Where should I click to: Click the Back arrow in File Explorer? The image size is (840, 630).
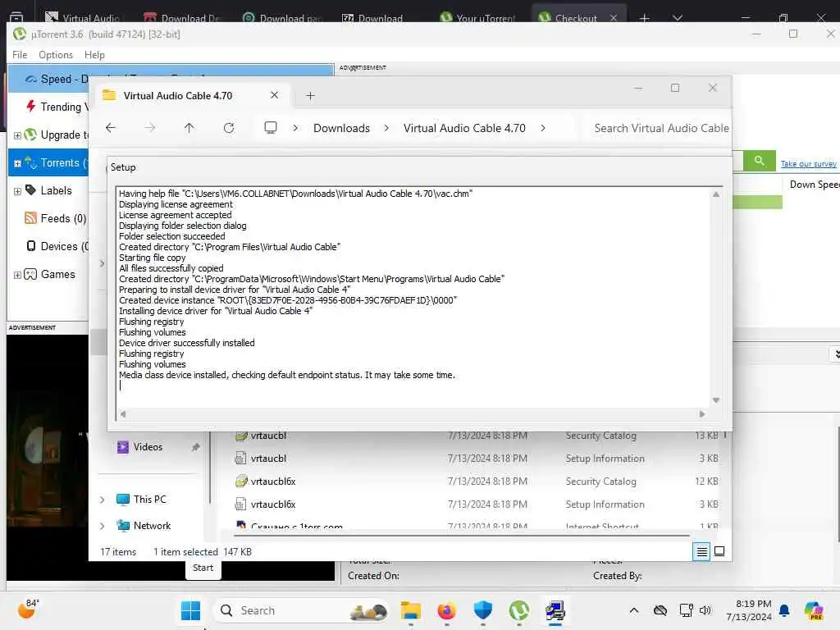[x=111, y=128]
